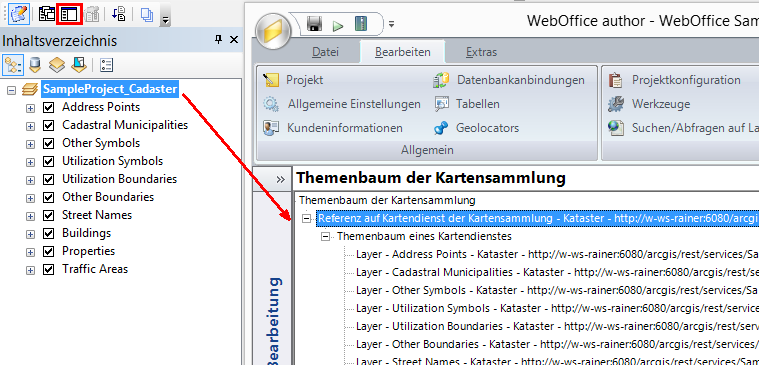The width and height of the screenshot is (759, 365).
Task: Collapse the SampleProject_Cadaster data frame
Action: pyautogui.click(x=12, y=90)
